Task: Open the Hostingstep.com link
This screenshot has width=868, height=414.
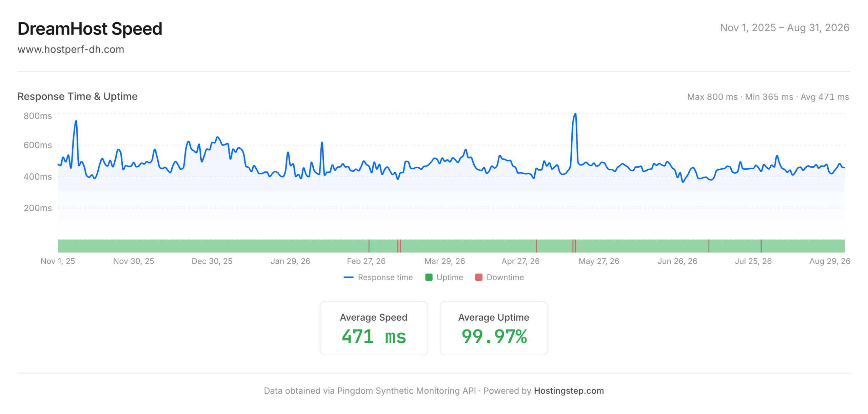Action: coord(569,391)
